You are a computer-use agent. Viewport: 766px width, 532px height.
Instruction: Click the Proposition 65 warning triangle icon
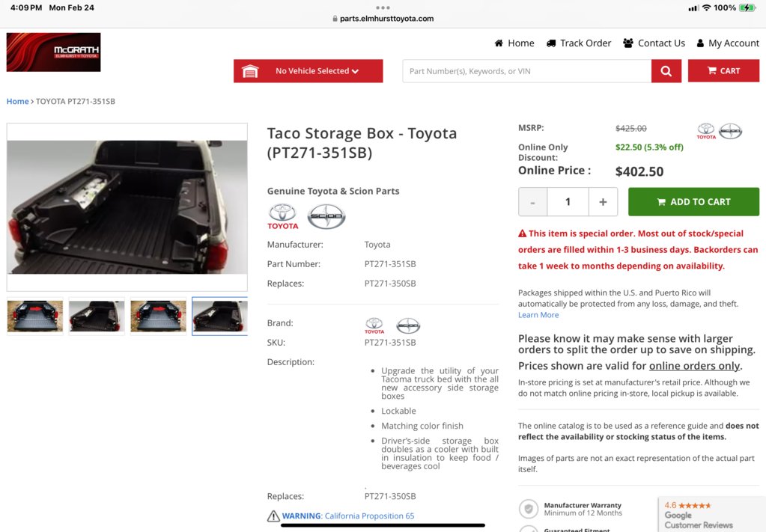click(x=273, y=516)
